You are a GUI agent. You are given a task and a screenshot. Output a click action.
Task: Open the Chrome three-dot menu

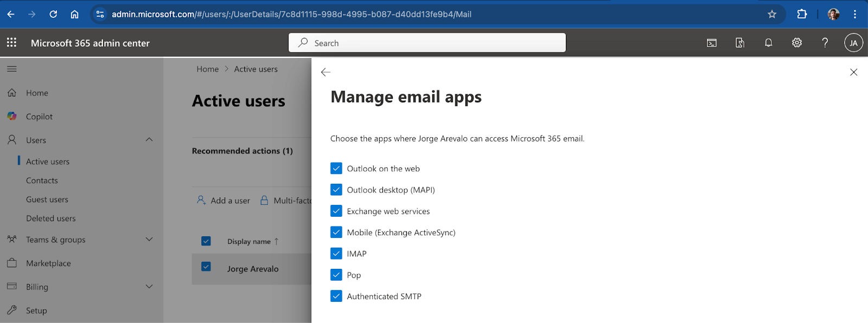click(x=855, y=14)
